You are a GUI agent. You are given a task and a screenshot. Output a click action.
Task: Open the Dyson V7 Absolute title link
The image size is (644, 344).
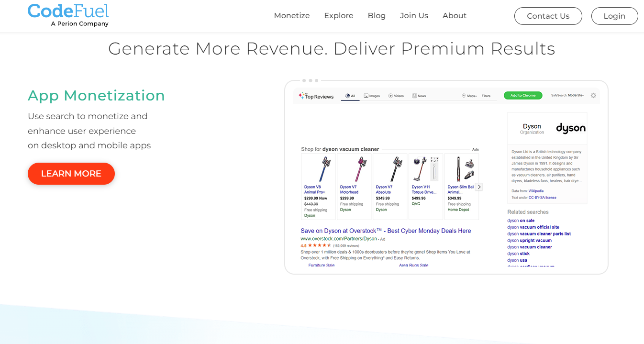tap(384, 189)
